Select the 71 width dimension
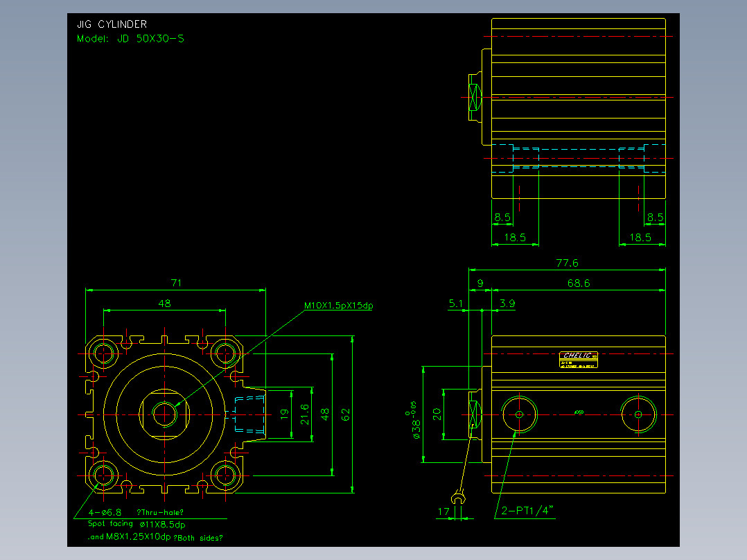Screen dimensions: 747x560 tap(176, 283)
